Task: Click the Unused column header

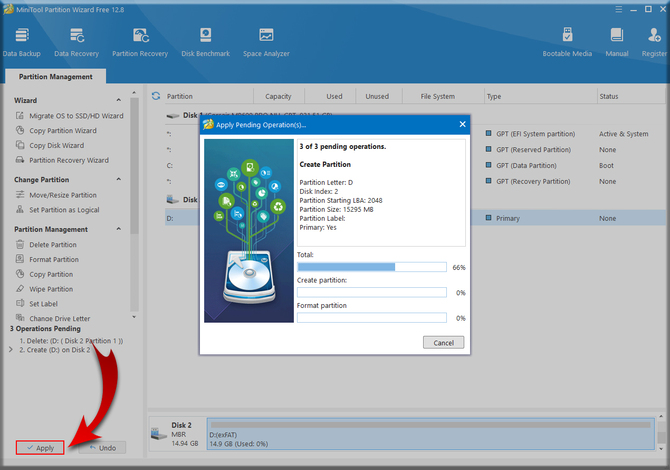Action: pyautogui.click(x=377, y=96)
